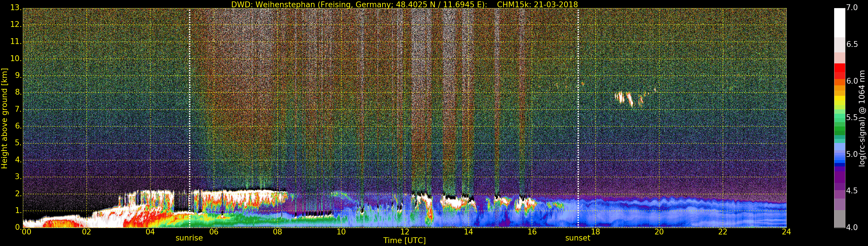Click the time-axis tick label '00'
Image resolution: width=868 pixels, height=246 pixels.
coord(26,232)
